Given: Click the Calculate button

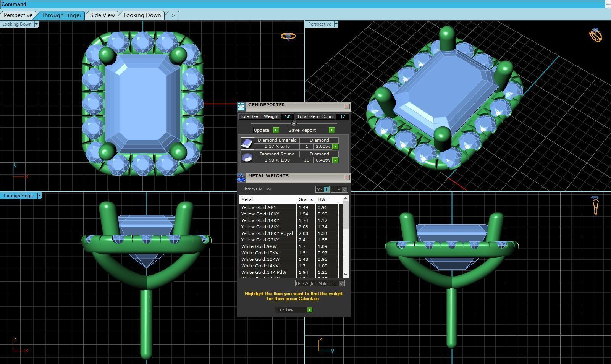Looking at the screenshot, I should click(x=294, y=310).
